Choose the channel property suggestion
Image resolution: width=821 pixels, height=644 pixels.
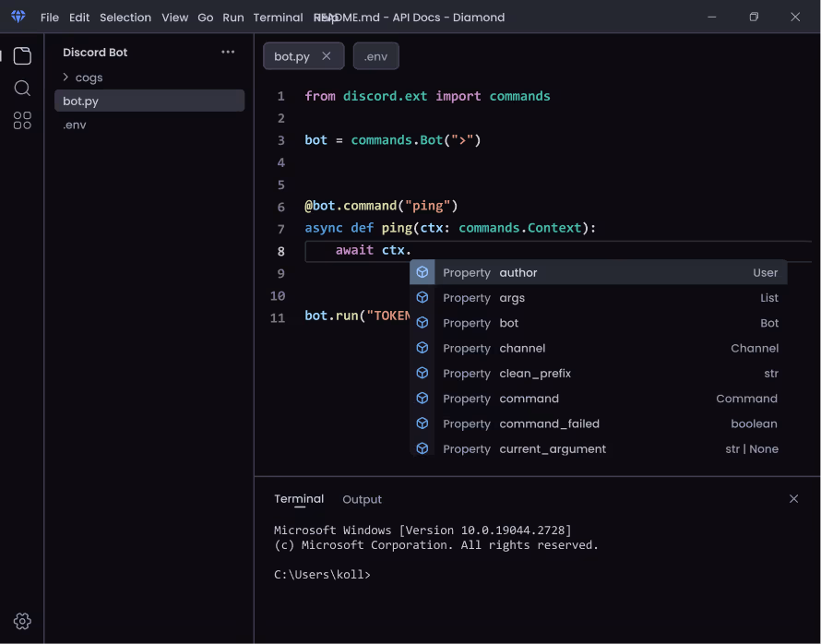598,348
